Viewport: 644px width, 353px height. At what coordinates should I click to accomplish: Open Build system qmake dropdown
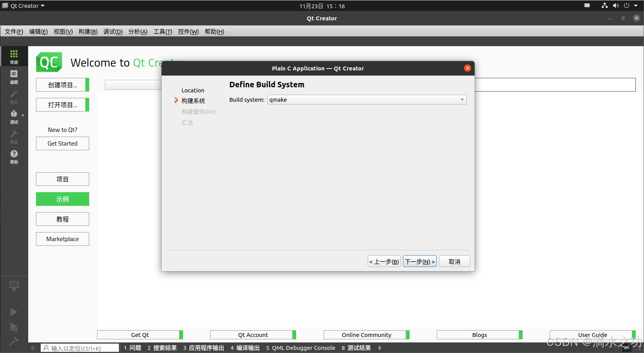point(367,100)
